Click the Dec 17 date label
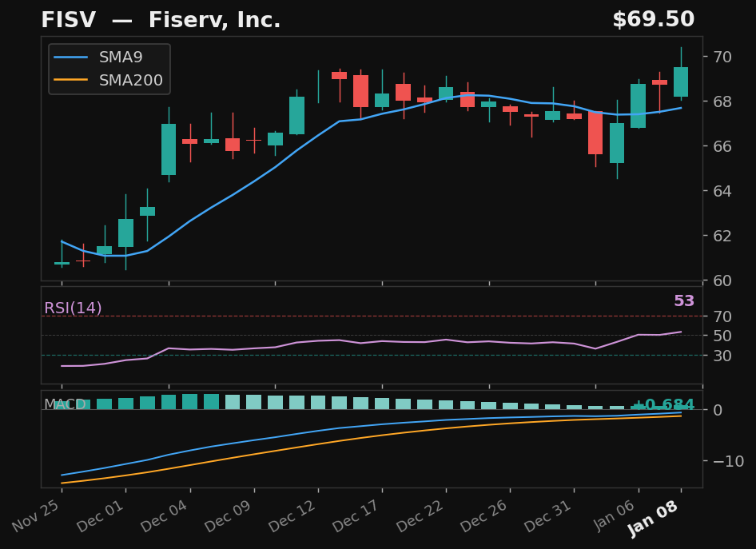756x549 pixels. (357, 515)
